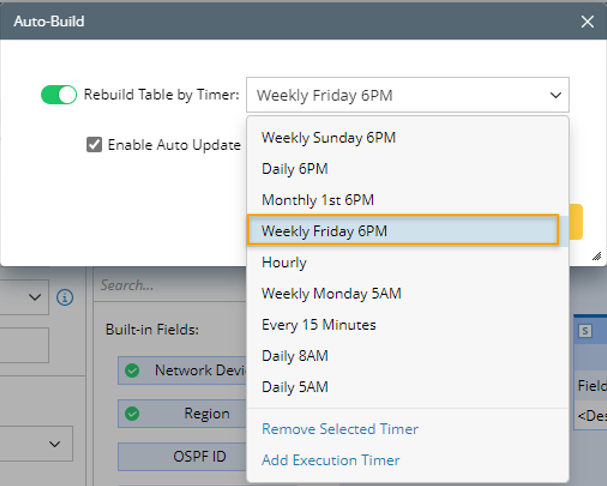The width and height of the screenshot is (607, 486).
Task: Click the blue info icon on left
Action: coord(65,297)
